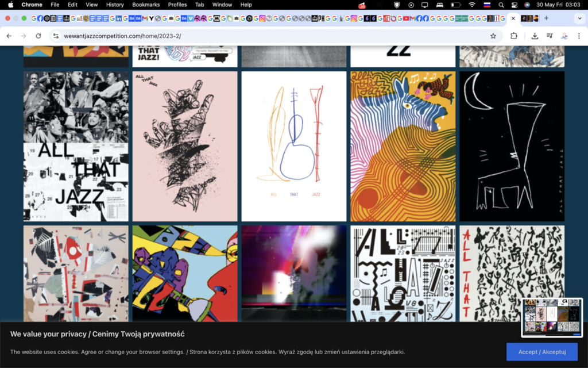Open the Bookmarks menu in menu bar
The image size is (588, 368).
pos(145,5)
